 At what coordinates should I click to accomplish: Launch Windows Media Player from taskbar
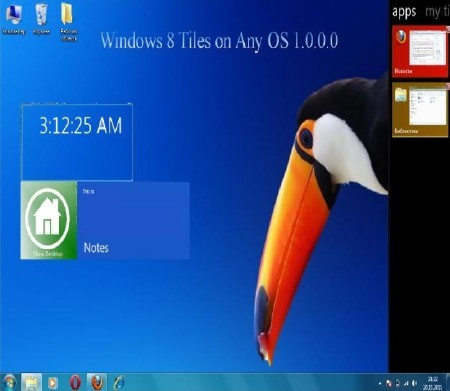53,383
